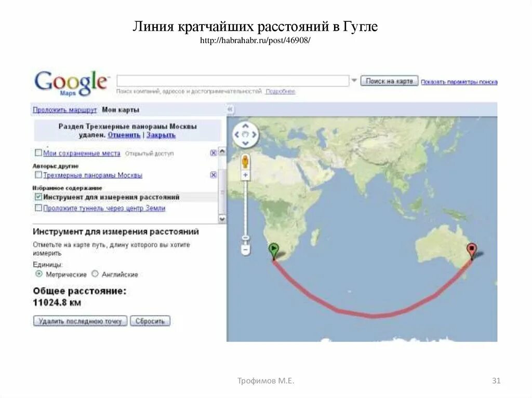
Task: Uncheck Инструмент для измерения расстояний checkbox
Action: click(x=38, y=197)
